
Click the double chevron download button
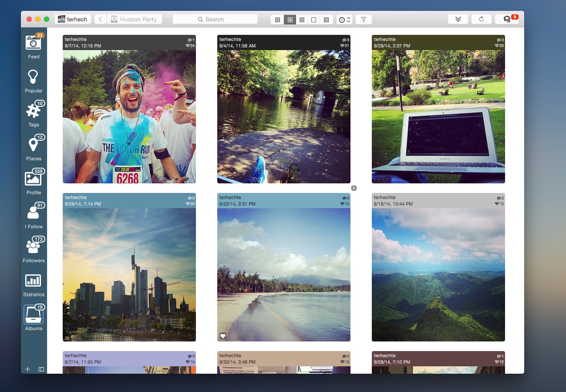point(458,19)
